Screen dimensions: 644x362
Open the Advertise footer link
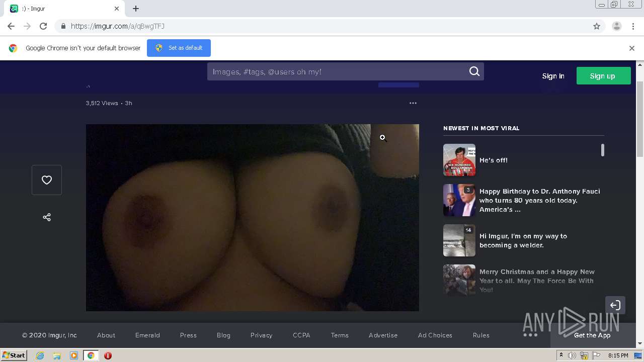pyautogui.click(x=383, y=335)
